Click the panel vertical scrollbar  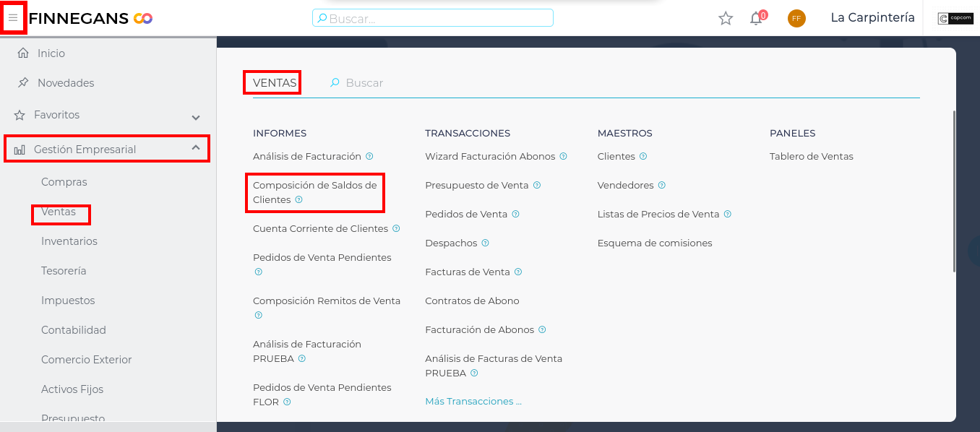click(955, 191)
